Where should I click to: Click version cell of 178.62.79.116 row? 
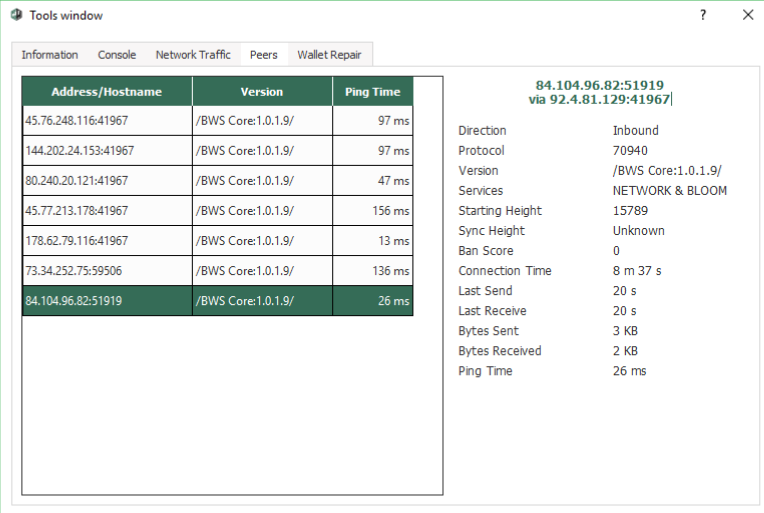coord(262,241)
